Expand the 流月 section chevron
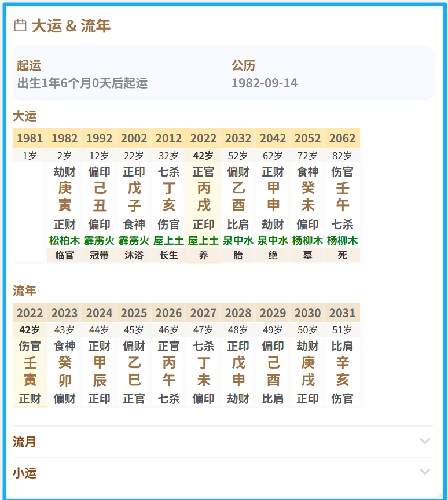The image size is (448, 500). pos(425,442)
